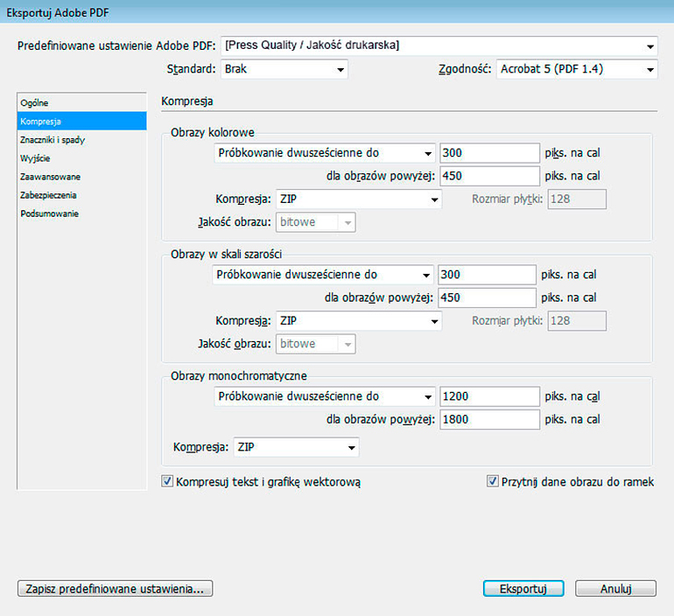Click monochrome 1800 threshold field

point(489,420)
